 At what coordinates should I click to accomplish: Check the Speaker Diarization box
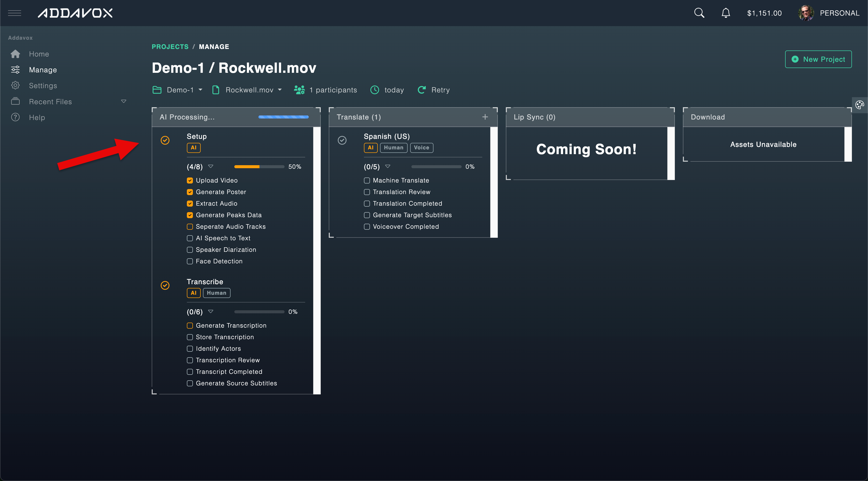[x=190, y=250]
